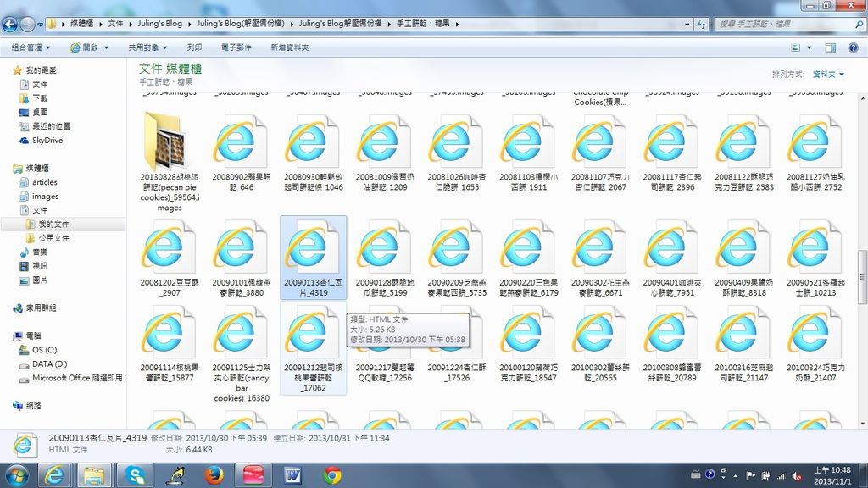This screenshot has width=868, height=488.
Task: Click 新增資料夾 in the toolbar
Action: pos(290,47)
